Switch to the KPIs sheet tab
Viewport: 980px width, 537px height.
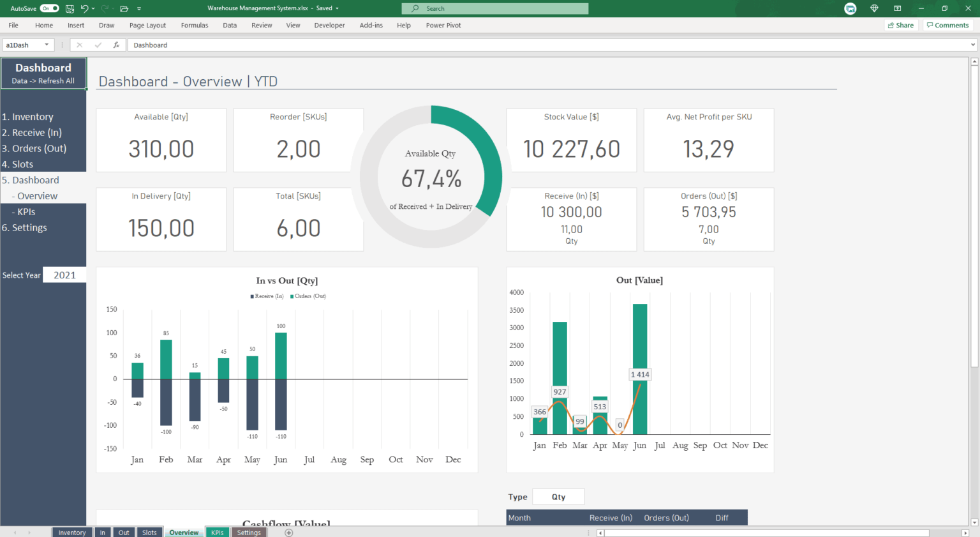coord(217,532)
